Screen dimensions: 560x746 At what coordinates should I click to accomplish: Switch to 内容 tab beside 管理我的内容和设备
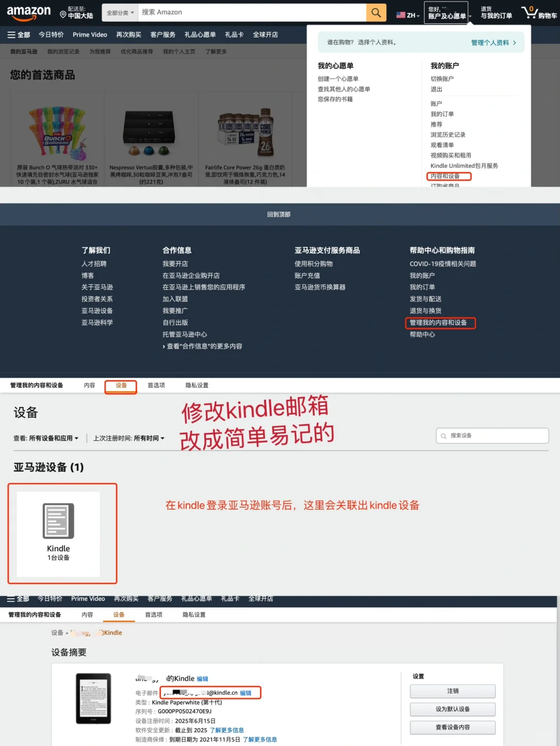click(x=90, y=385)
